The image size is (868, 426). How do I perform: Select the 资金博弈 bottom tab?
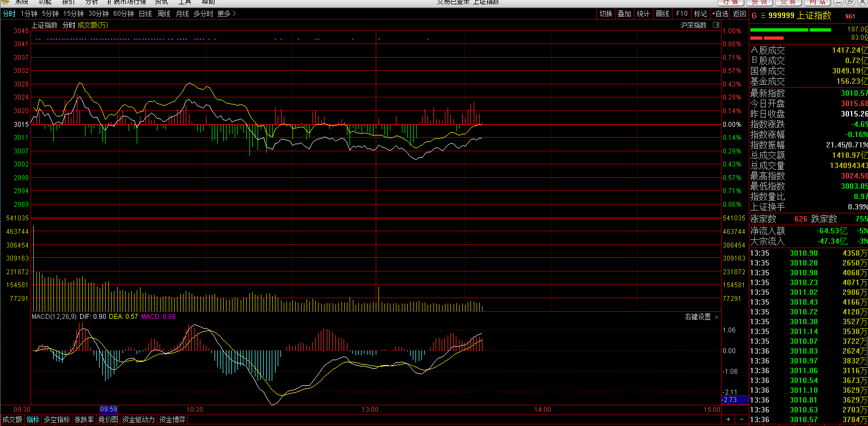172,419
